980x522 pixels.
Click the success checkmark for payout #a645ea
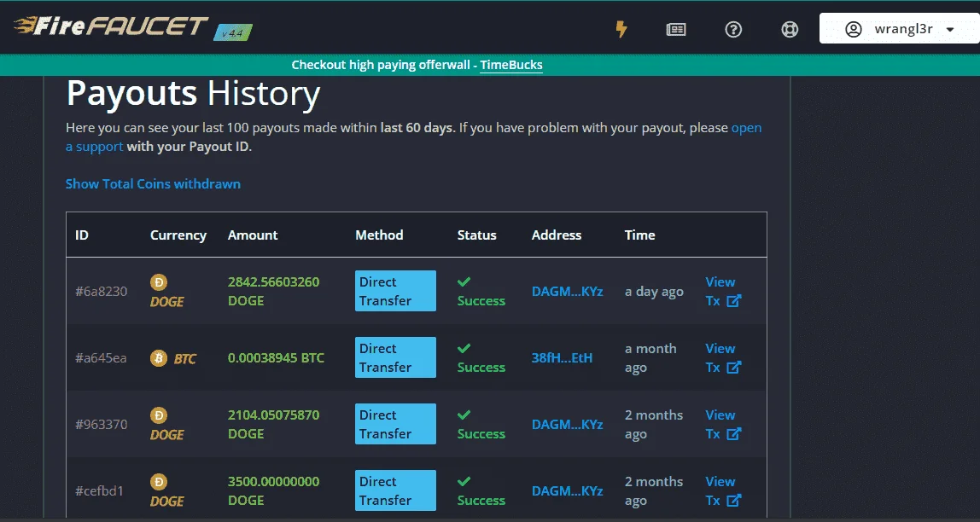coord(464,348)
